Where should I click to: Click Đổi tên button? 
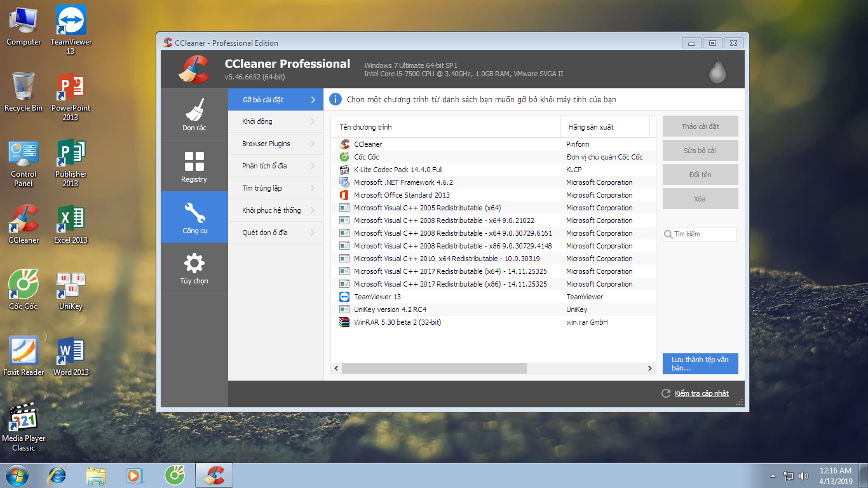click(x=700, y=175)
